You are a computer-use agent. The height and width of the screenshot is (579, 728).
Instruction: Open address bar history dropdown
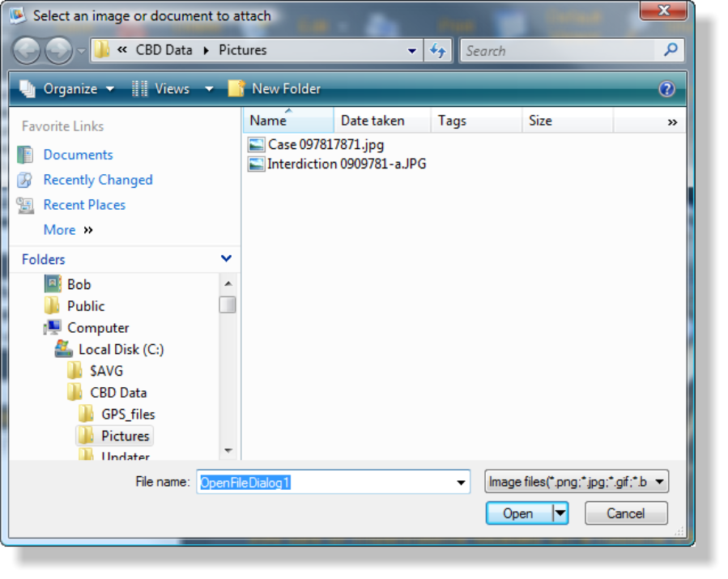(412, 50)
